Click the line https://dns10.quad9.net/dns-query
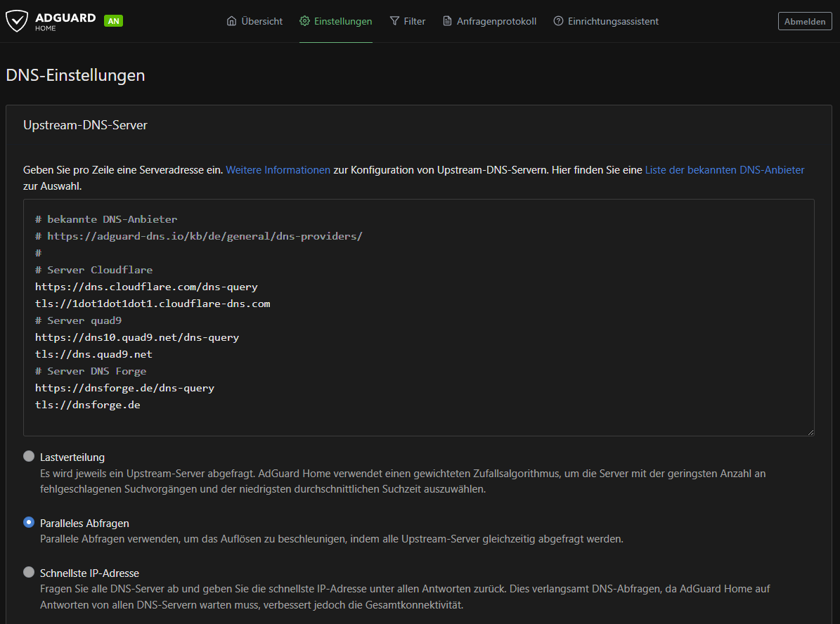This screenshot has width=840, height=624. tap(137, 337)
